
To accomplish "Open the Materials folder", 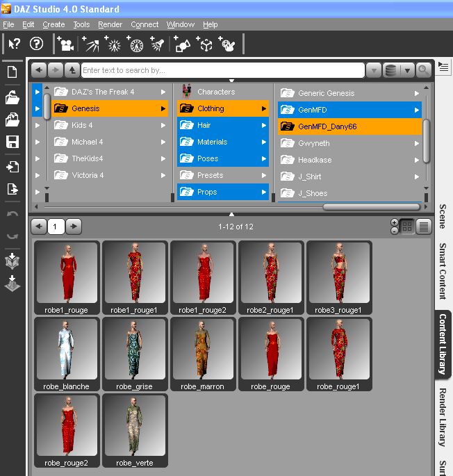I will (223, 142).
